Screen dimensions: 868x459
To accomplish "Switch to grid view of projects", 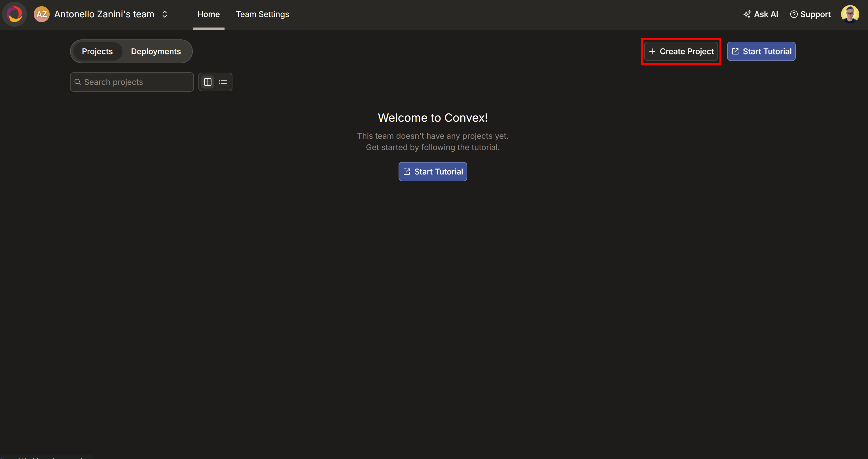I will 208,82.
